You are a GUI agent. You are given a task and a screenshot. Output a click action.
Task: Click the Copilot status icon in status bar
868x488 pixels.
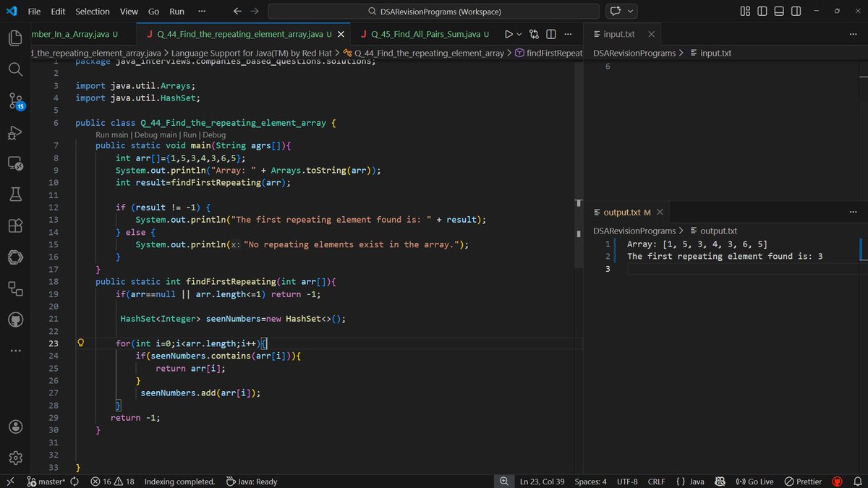click(720, 481)
